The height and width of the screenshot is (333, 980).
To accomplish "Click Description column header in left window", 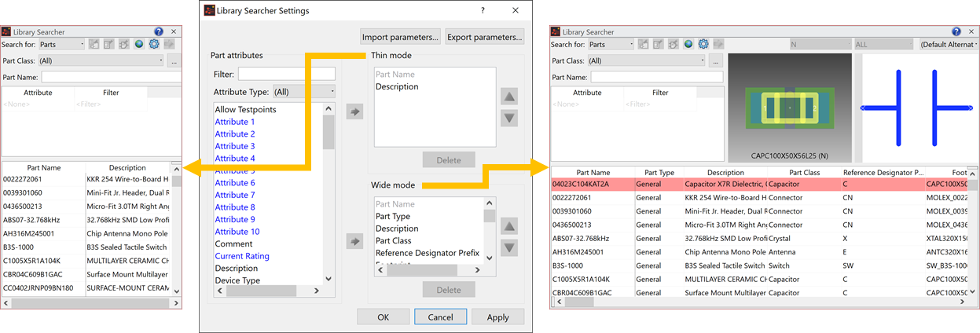I will (127, 167).
